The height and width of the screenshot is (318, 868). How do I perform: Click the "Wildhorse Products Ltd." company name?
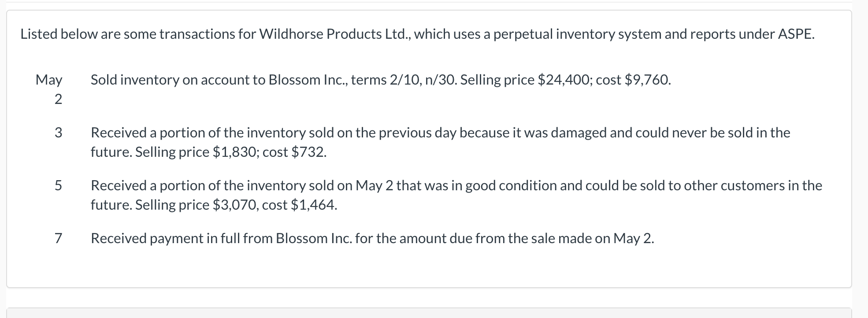coord(334,34)
